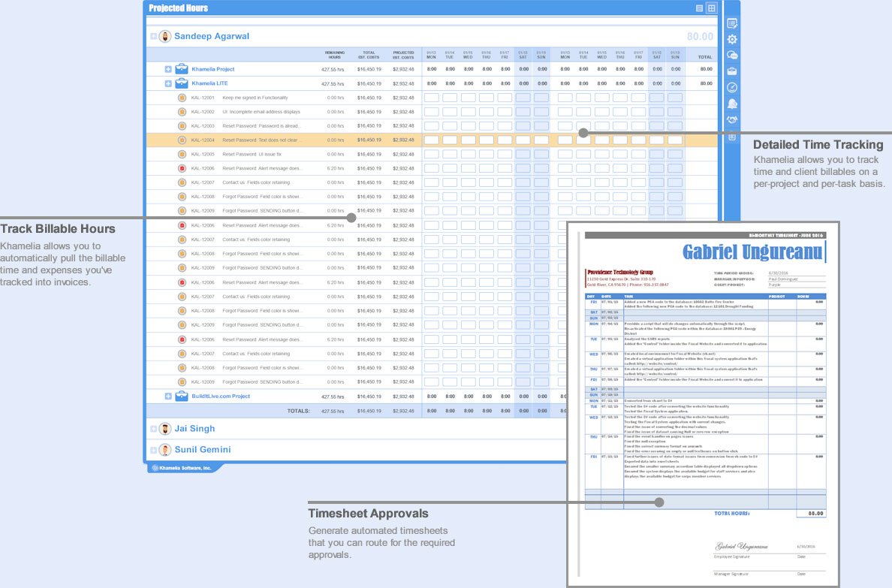Click the status icon of task KAL-12001
The width and height of the screenshot is (892, 588).
(x=182, y=98)
